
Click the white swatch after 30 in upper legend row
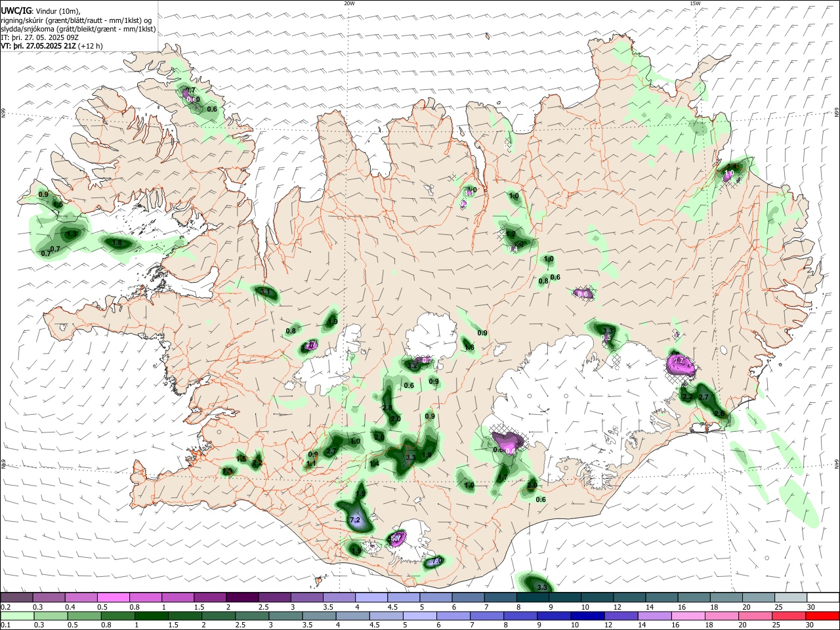pos(824,598)
